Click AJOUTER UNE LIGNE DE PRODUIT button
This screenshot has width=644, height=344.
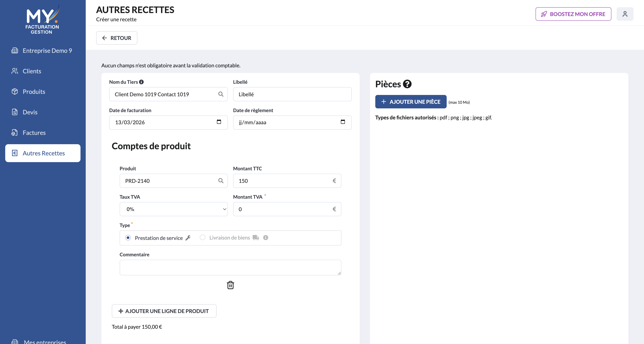click(x=164, y=311)
